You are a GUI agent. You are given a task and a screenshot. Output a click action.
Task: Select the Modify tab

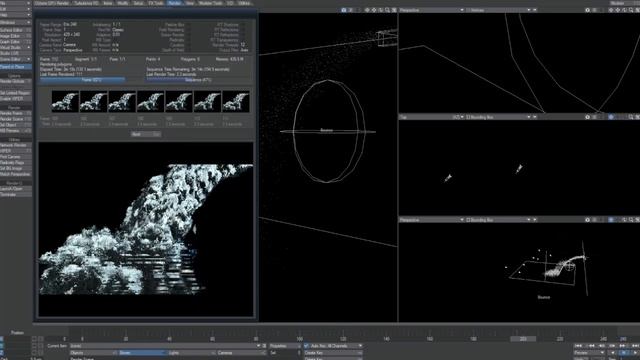coord(123,3)
